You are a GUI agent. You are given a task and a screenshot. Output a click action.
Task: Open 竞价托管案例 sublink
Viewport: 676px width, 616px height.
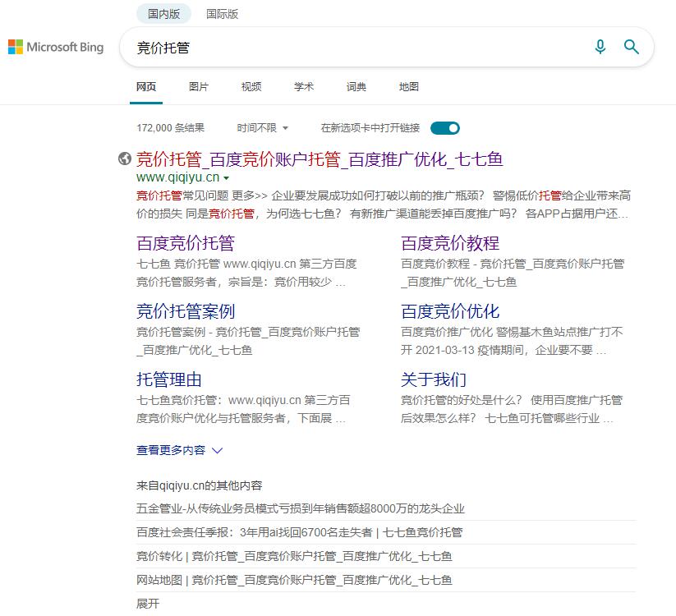(x=186, y=311)
